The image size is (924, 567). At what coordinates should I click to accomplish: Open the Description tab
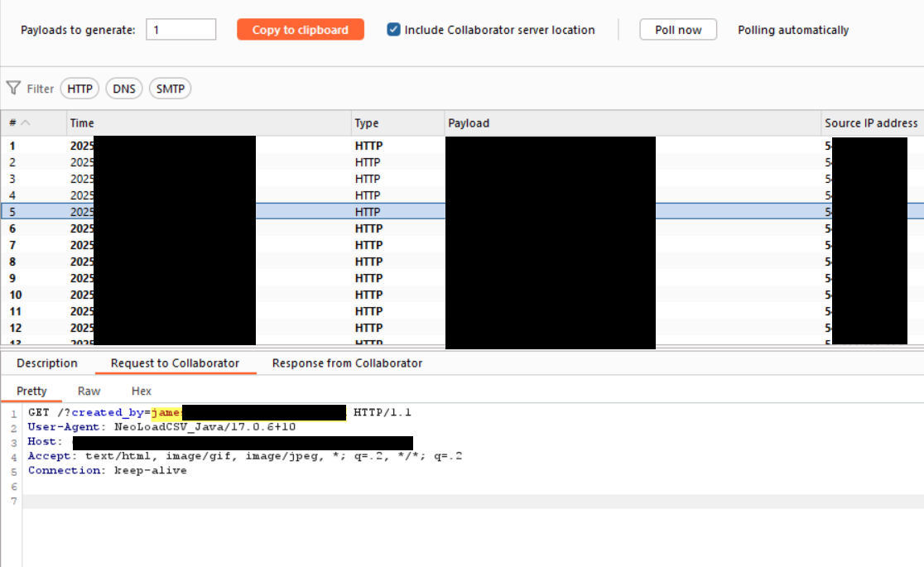(x=47, y=363)
